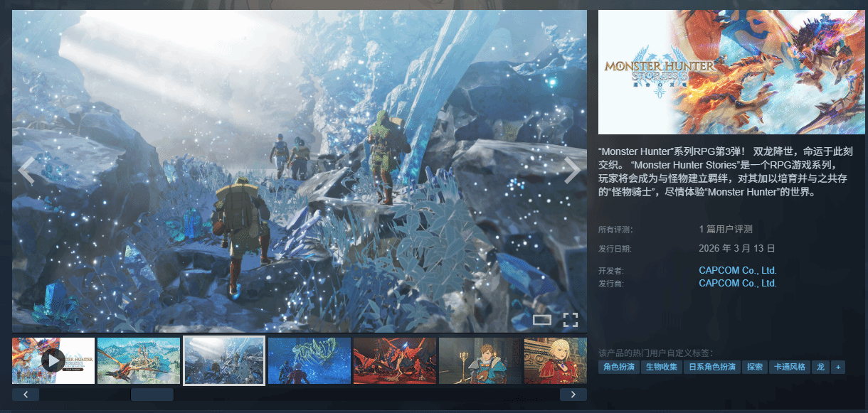The height and width of the screenshot is (413, 868).
Task: Select the blonde character in red thumbnail
Action: point(555,360)
